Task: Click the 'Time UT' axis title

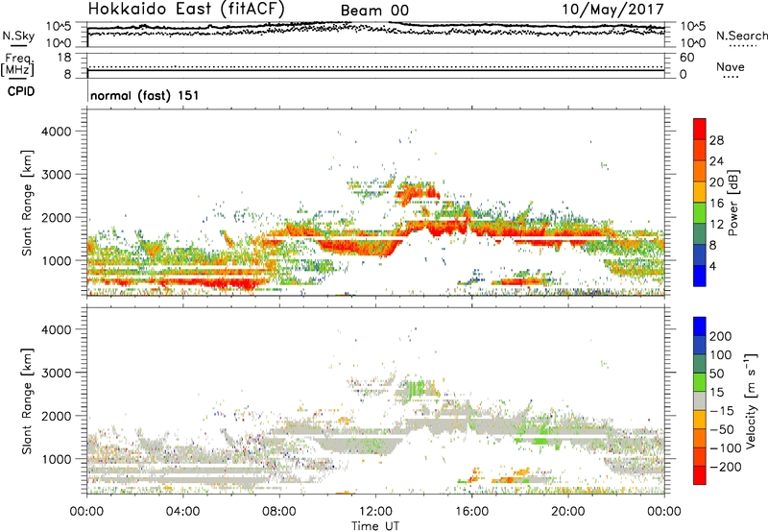Action: 375,526
